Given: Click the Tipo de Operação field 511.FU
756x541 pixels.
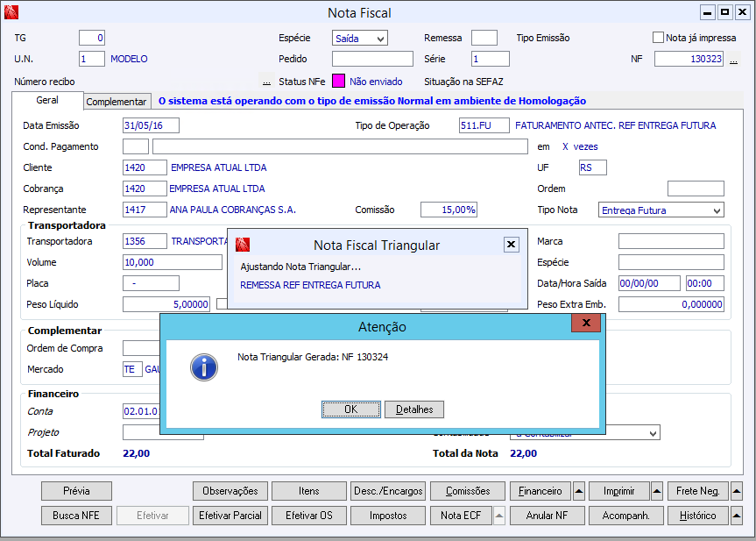Looking at the screenshot, I should tap(484, 125).
